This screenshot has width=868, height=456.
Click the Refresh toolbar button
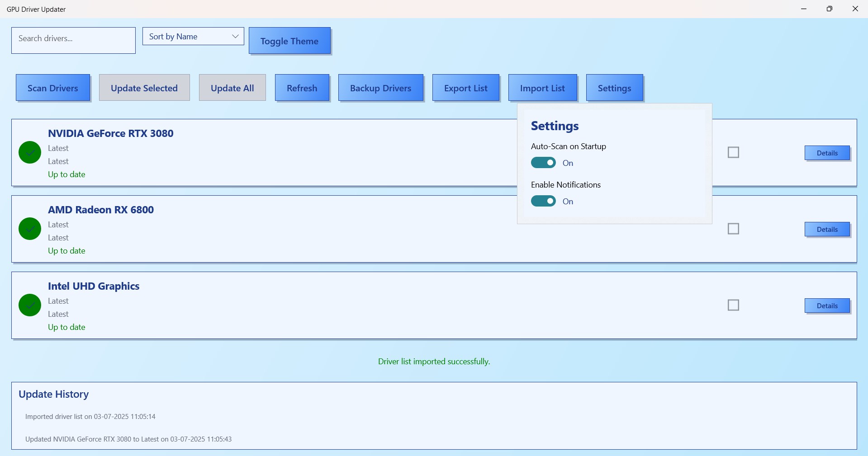click(x=302, y=88)
